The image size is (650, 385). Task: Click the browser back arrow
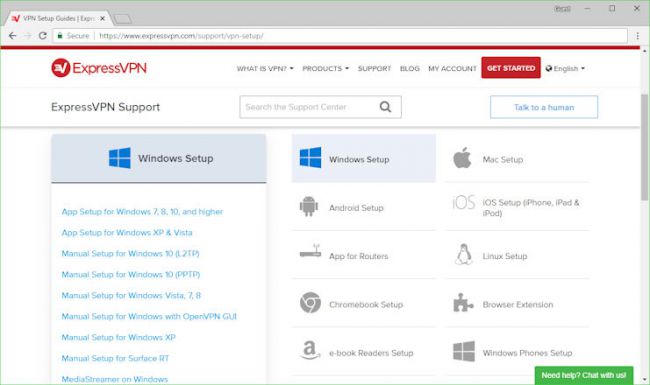pyautogui.click(x=12, y=36)
